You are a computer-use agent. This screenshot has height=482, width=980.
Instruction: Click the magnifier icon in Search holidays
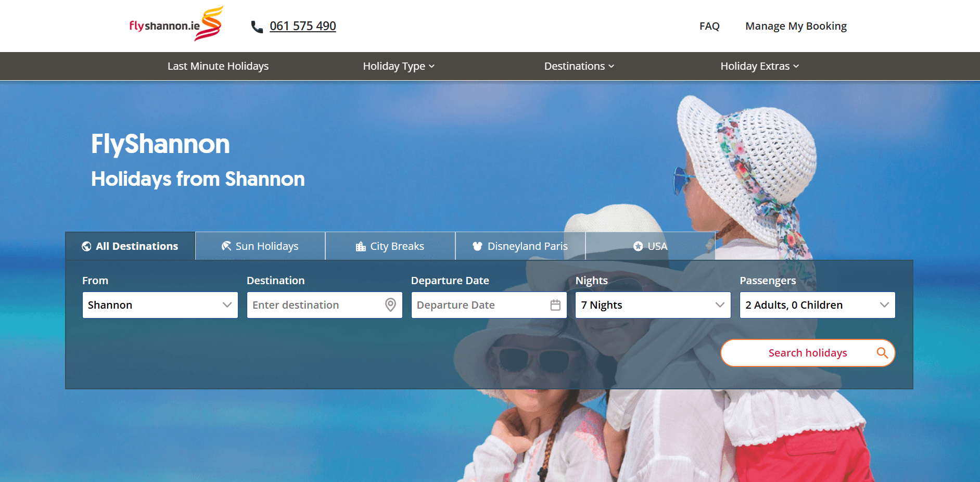point(882,353)
